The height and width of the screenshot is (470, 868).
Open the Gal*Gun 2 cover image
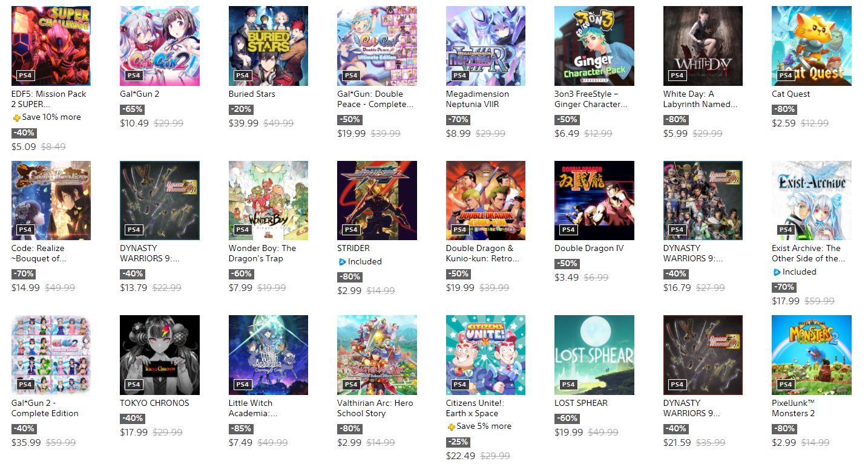pyautogui.click(x=159, y=46)
